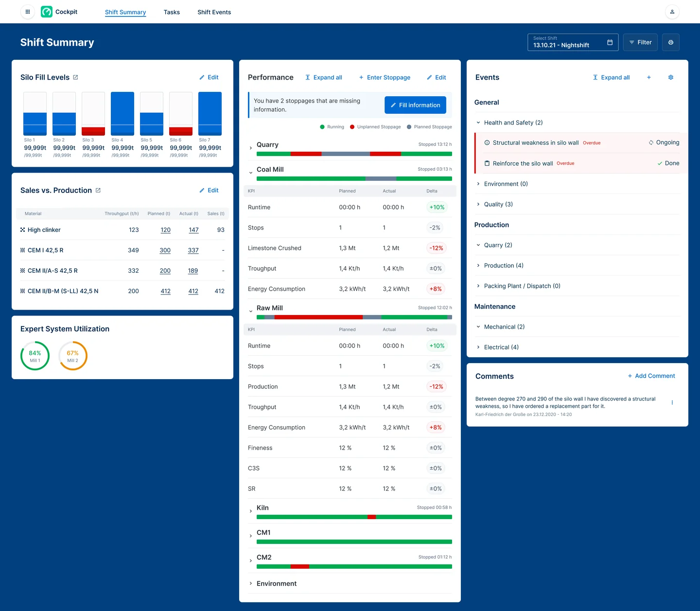Screen dimensions: 700x611
Task: Click clipboard icon beside Reinforce the silo wall
Action: 487,163
